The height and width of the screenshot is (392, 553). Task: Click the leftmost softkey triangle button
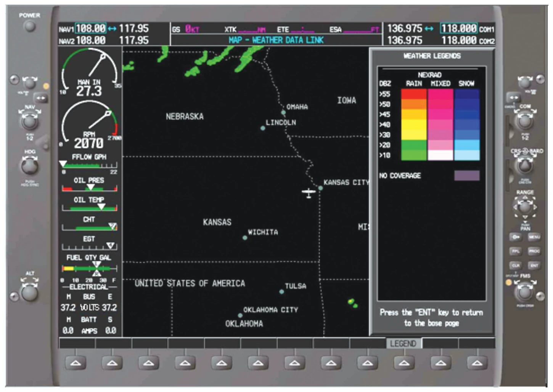(x=76, y=363)
